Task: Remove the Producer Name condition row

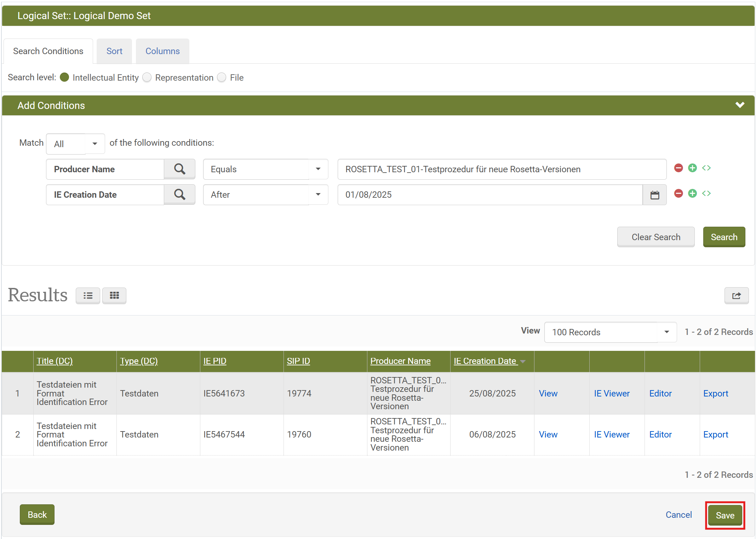Action: (x=678, y=168)
